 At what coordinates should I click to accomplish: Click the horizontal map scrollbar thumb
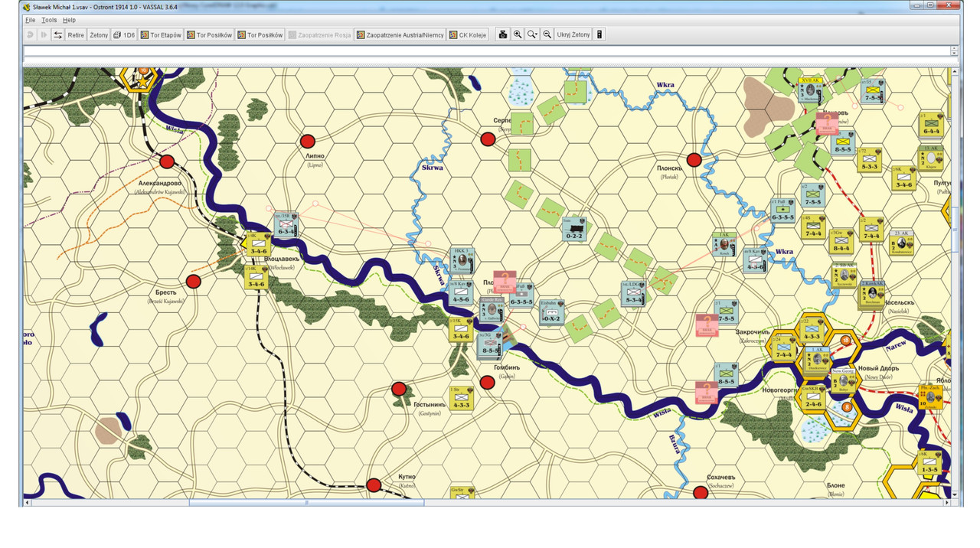click(306, 503)
